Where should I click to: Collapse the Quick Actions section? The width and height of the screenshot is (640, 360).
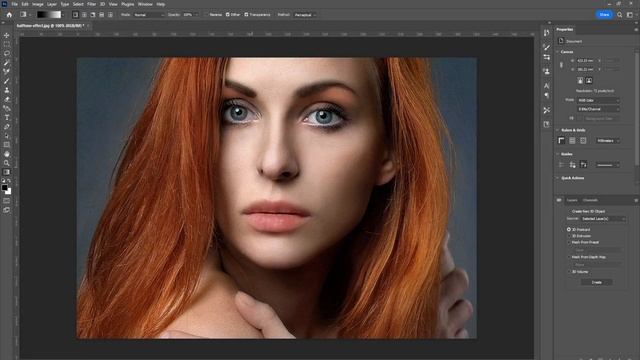[558, 178]
